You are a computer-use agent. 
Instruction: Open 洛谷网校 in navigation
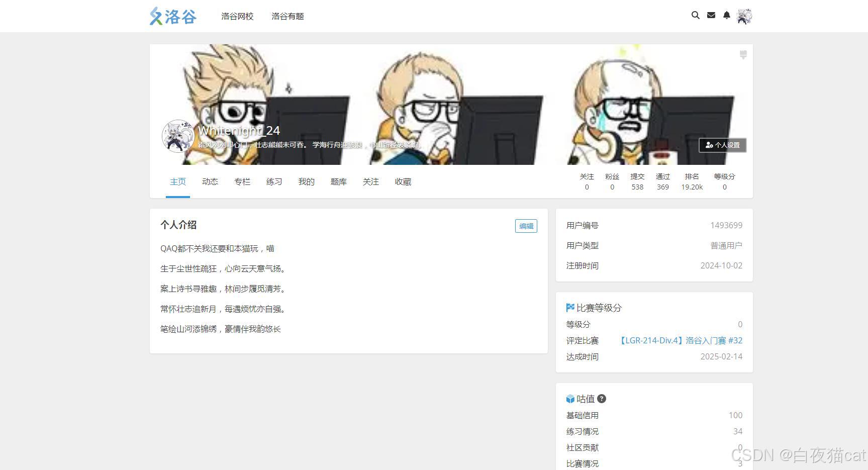(x=237, y=16)
